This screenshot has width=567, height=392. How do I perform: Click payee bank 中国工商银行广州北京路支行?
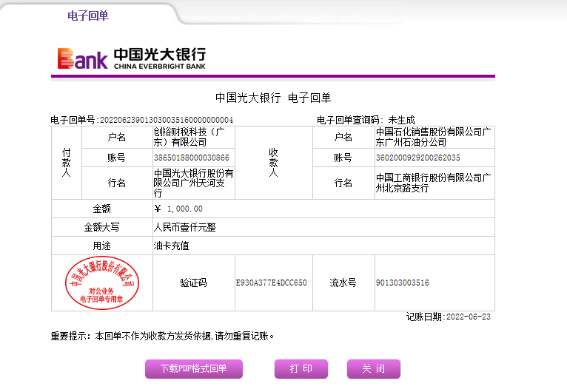click(433, 183)
